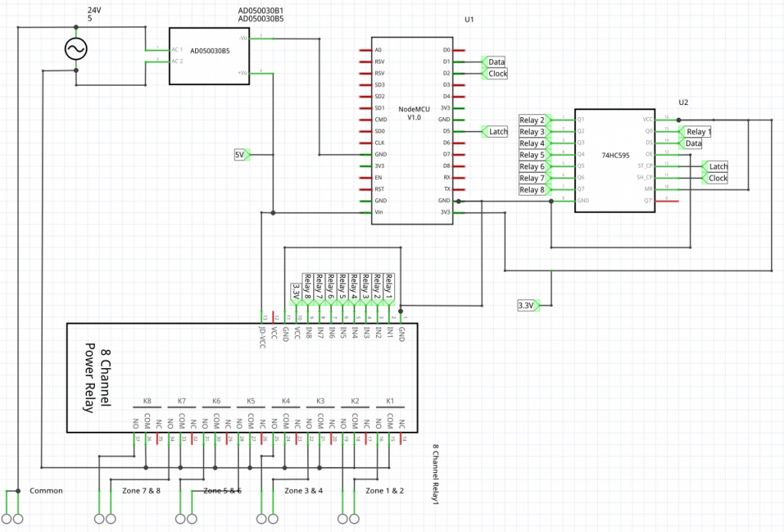Select the Latch net label at 74HC595 ST_CP

click(715, 167)
